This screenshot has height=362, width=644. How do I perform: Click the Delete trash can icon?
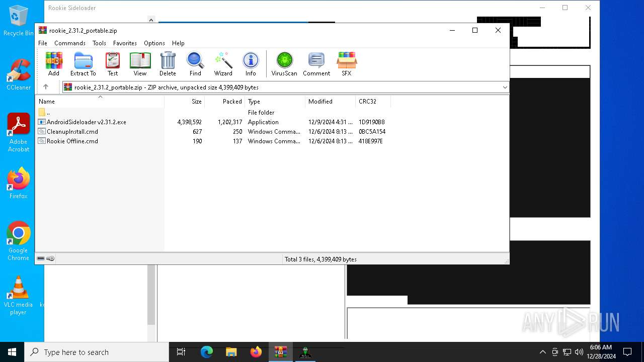click(168, 64)
